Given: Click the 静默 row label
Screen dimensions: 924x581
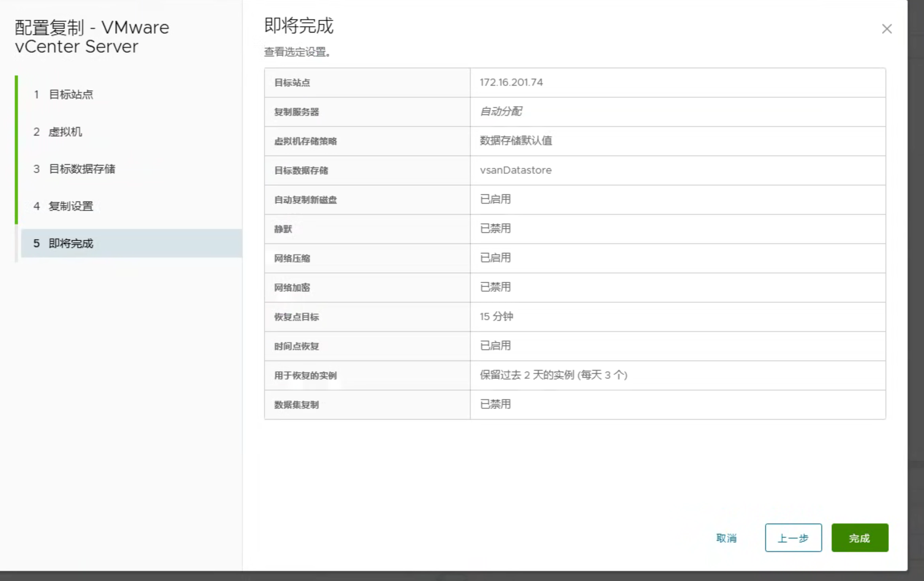Looking at the screenshot, I should click(x=283, y=229).
